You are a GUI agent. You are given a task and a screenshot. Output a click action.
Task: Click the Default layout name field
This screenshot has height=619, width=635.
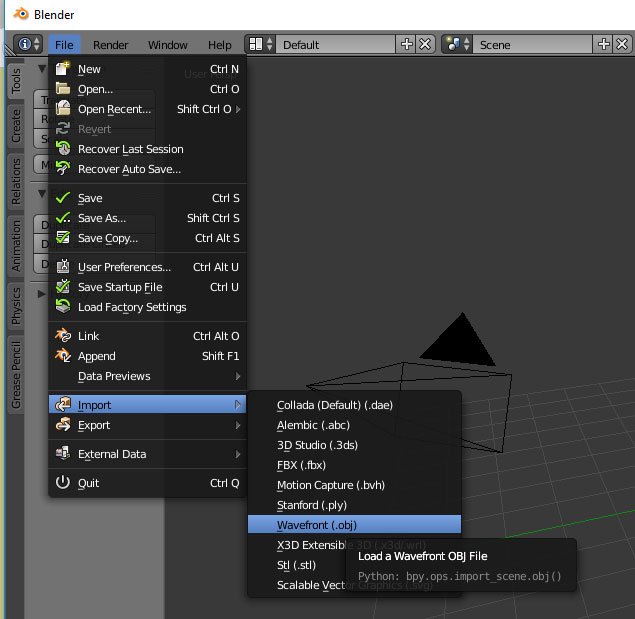(x=335, y=45)
